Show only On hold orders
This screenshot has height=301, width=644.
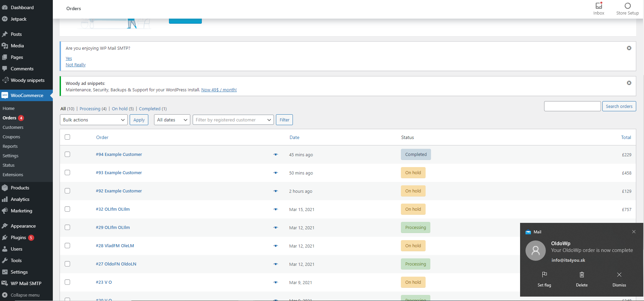click(x=120, y=109)
